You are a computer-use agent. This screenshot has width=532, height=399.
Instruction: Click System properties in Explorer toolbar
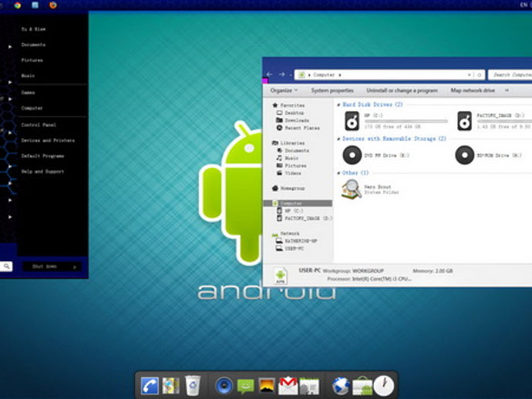pyautogui.click(x=332, y=90)
